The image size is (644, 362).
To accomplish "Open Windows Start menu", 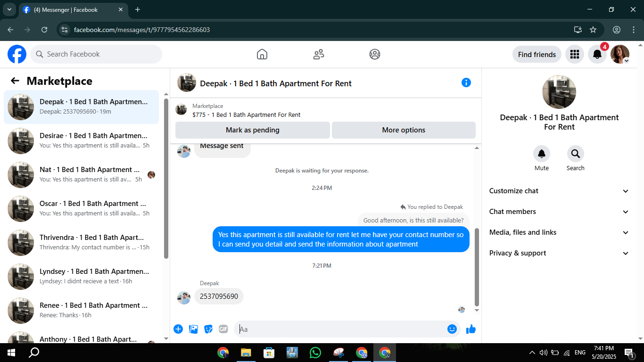I will (x=11, y=353).
